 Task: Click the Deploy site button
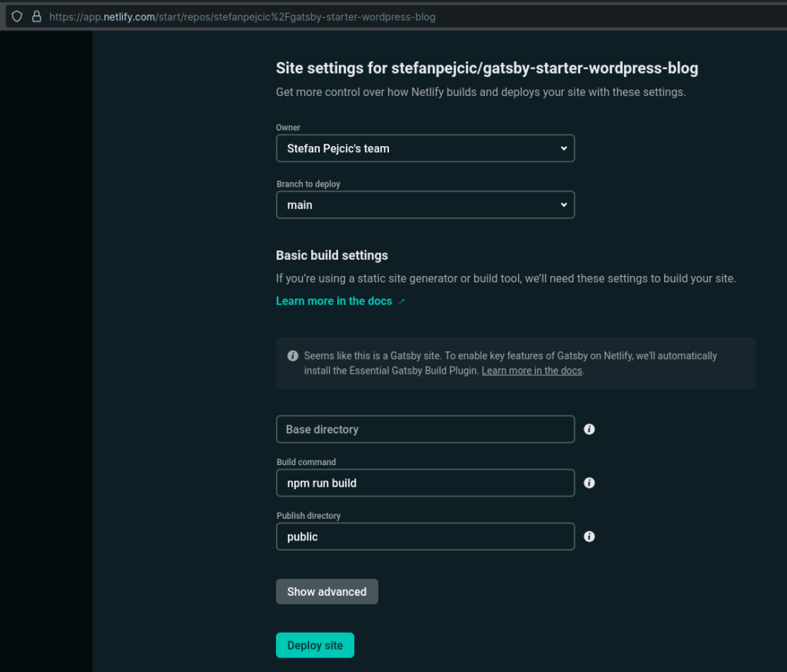(x=314, y=645)
